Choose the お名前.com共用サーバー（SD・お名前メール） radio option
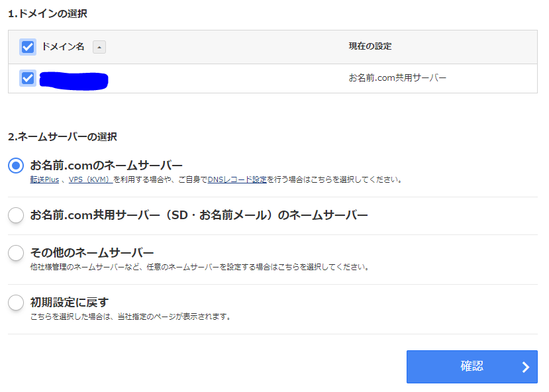This screenshot has width=549, height=392. [16, 215]
